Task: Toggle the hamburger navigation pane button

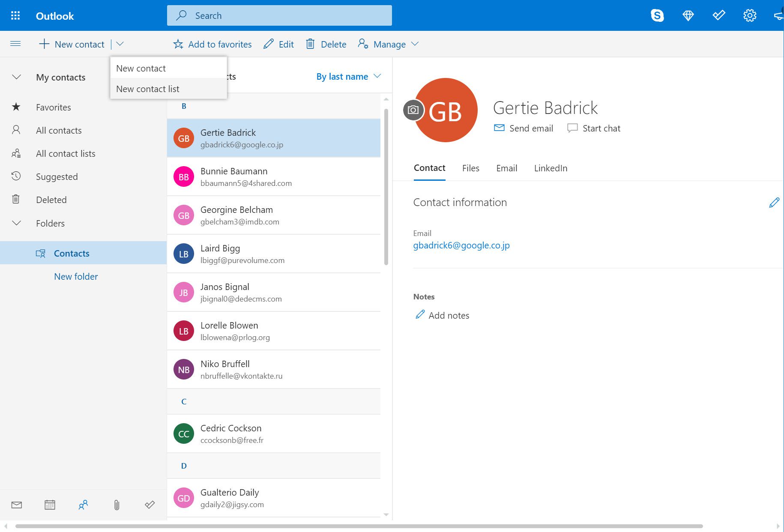Action: click(15, 44)
